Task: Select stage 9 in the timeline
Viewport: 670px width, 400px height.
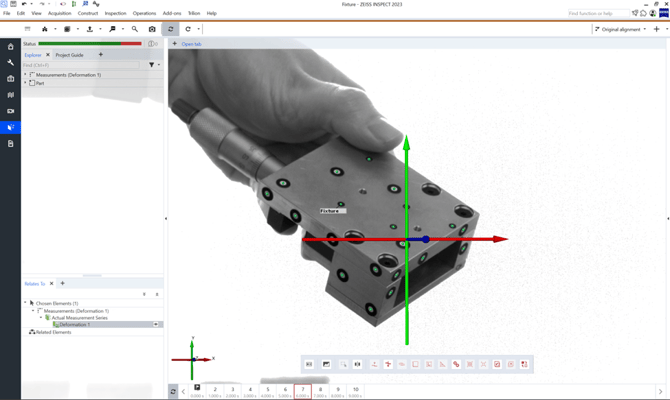Action: pos(337,390)
